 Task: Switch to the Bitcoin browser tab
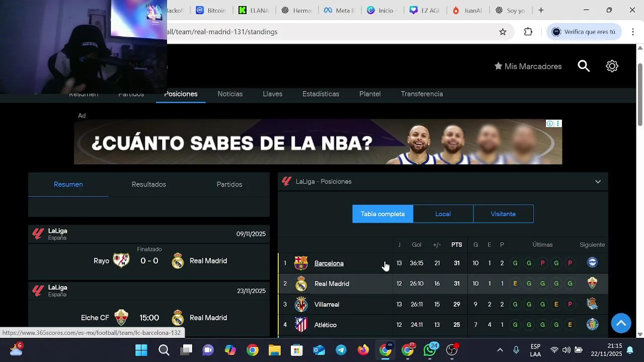[210, 10]
